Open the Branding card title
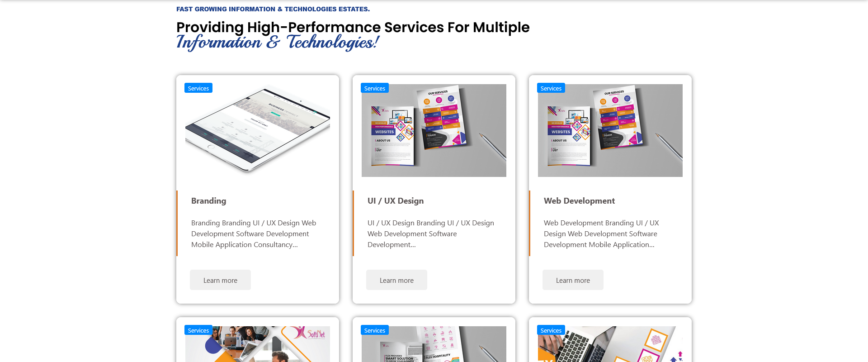 pyautogui.click(x=208, y=200)
